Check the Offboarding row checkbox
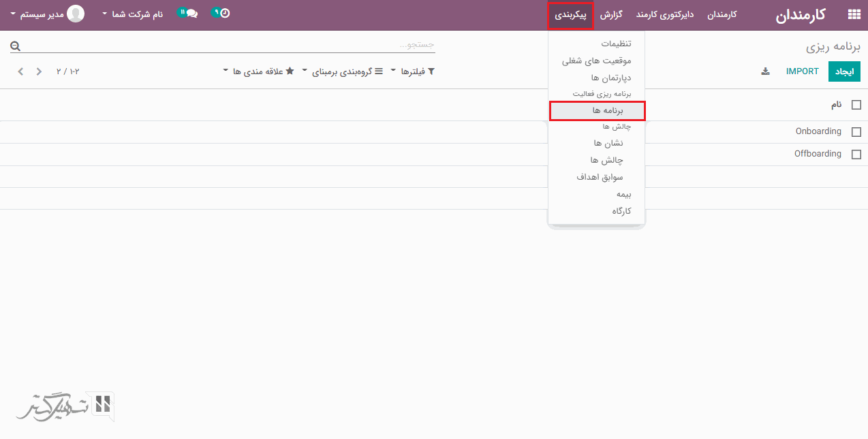The width and height of the screenshot is (868, 439). coord(856,155)
